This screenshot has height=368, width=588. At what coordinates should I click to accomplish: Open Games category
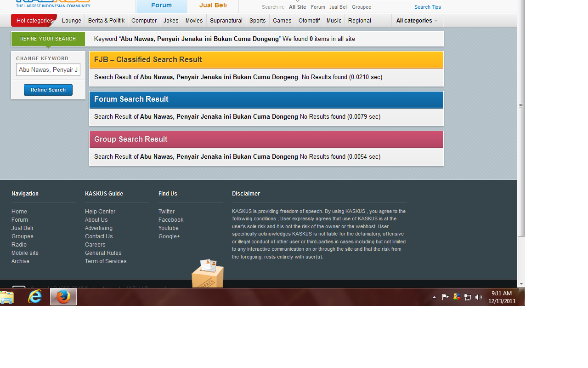tap(282, 20)
